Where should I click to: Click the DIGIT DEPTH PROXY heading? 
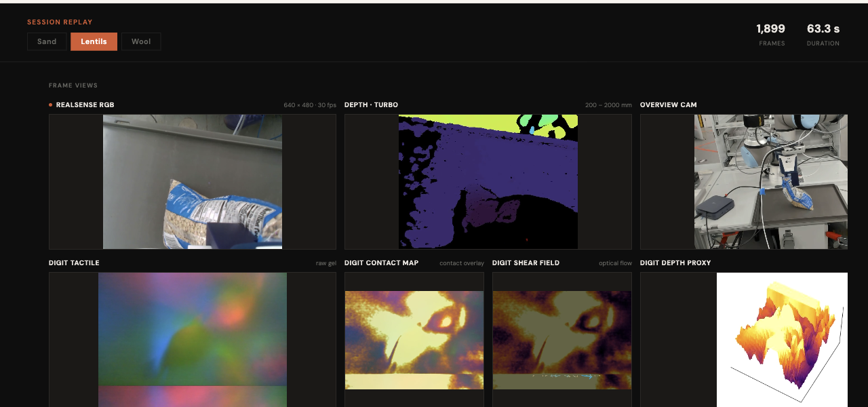point(675,263)
